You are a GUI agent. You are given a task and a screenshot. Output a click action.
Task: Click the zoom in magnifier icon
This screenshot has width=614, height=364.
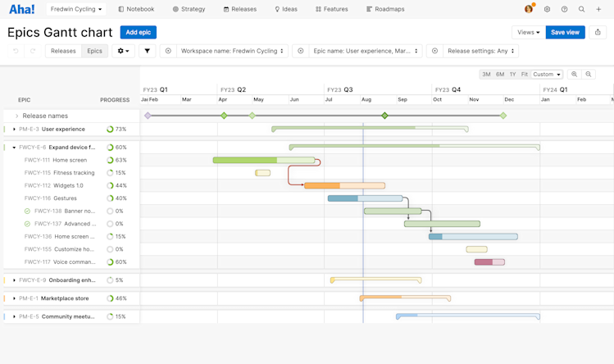pyautogui.click(x=574, y=74)
